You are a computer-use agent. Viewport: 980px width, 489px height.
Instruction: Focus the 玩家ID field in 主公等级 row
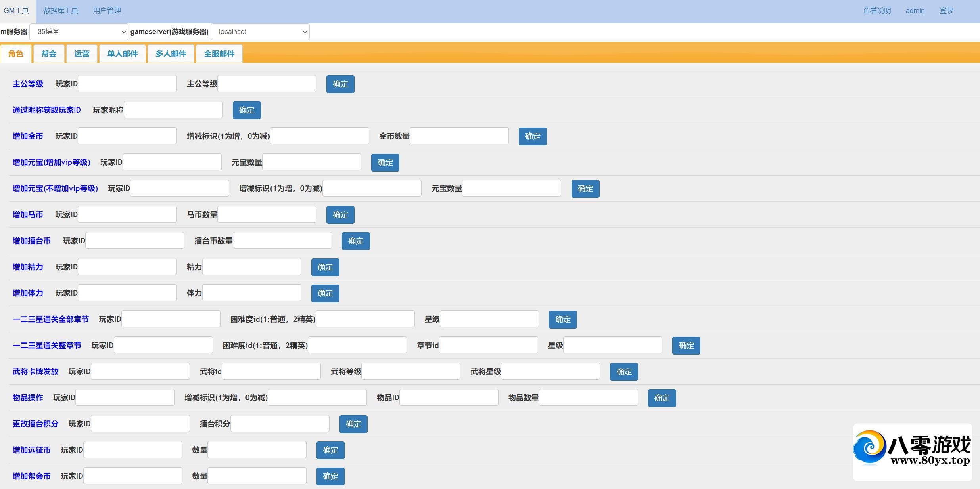[x=127, y=84]
